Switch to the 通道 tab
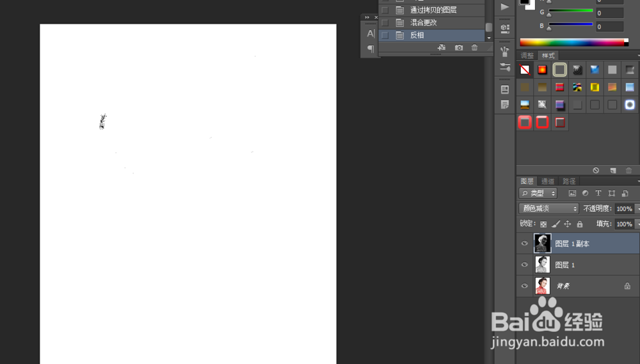640x364 pixels. (548, 181)
